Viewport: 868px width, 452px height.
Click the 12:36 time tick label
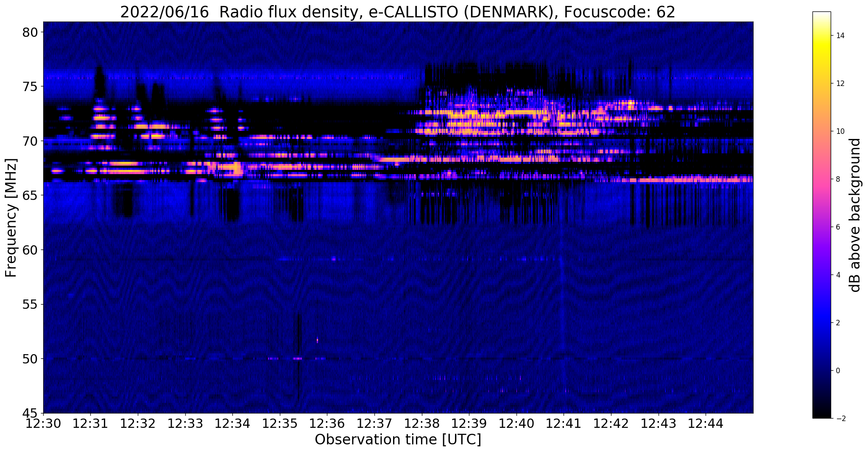[327, 424]
